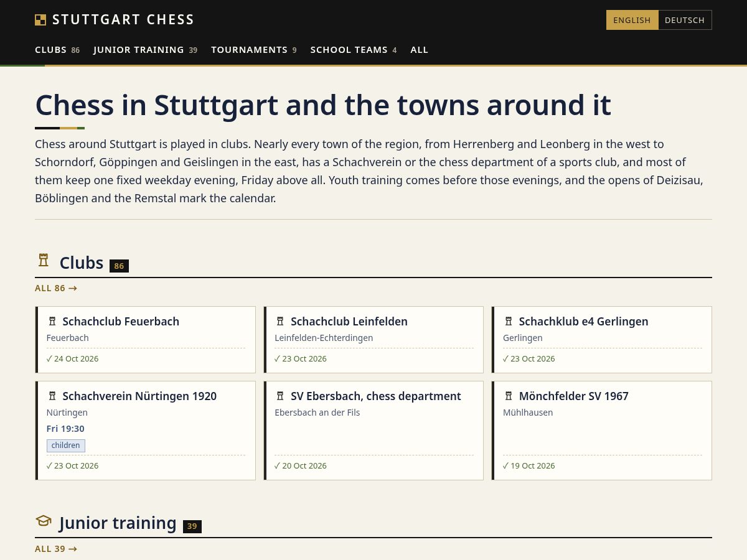The image size is (747, 560).
Task: Click the Junior training section heading
Action: pos(118,523)
